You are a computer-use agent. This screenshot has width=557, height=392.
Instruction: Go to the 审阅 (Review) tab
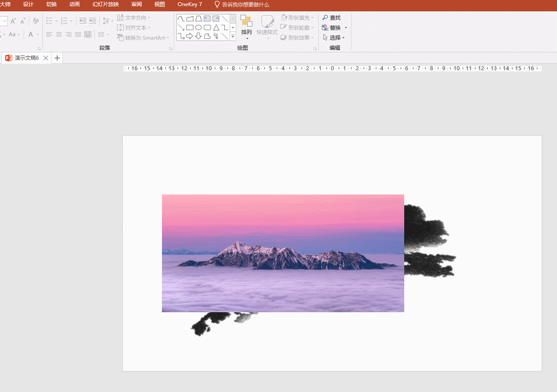(137, 4)
